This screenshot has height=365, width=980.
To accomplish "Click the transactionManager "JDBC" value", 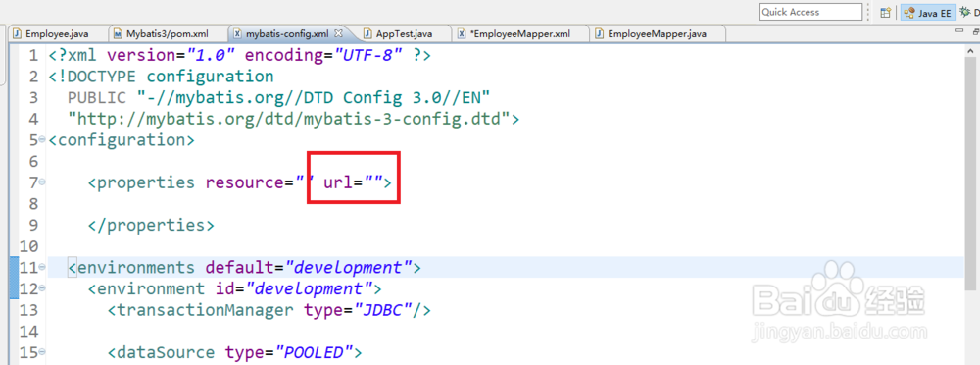I will tap(384, 310).
